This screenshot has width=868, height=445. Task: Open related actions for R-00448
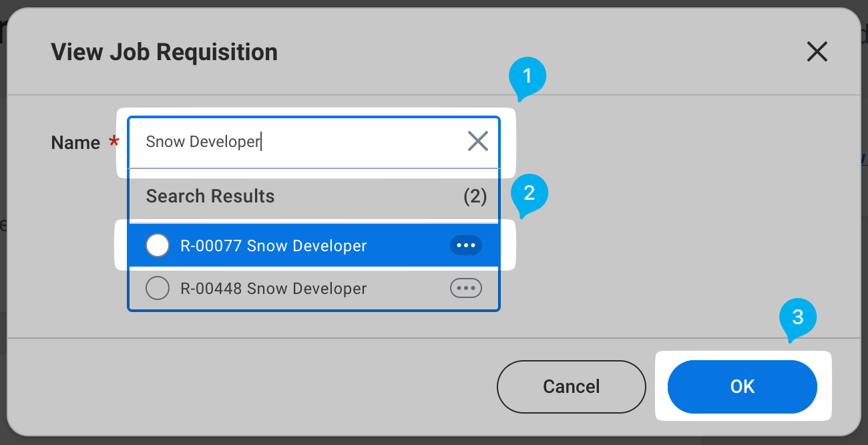tap(465, 289)
